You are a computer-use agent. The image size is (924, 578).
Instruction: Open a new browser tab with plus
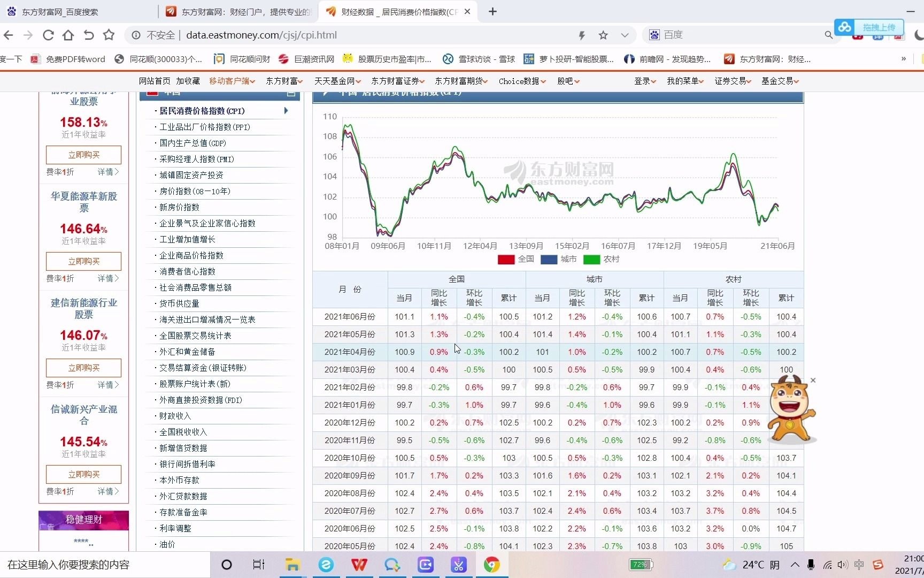click(x=492, y=11)
